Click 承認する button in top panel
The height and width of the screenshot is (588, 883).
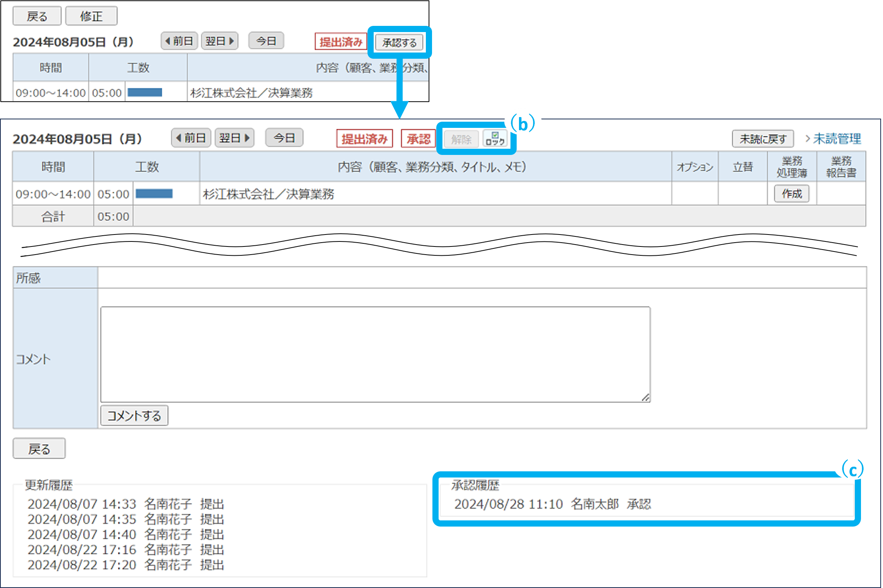click(x=399, y=42)
